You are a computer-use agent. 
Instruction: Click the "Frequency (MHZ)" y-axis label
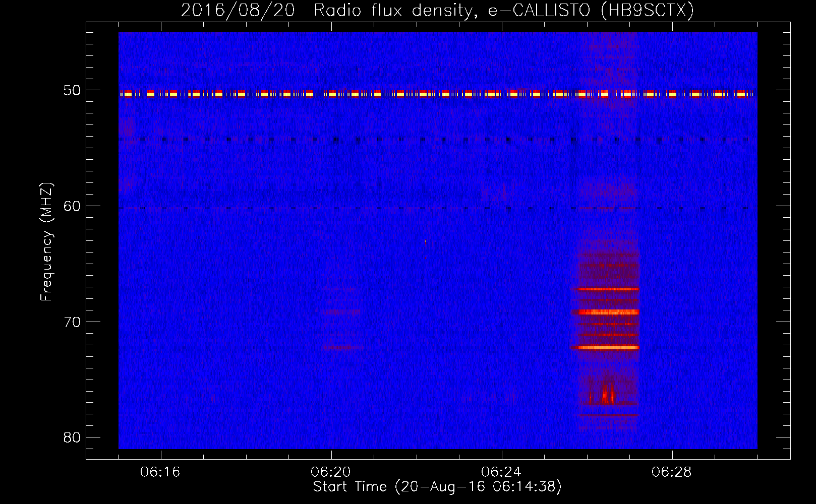[x=46, y=242]
